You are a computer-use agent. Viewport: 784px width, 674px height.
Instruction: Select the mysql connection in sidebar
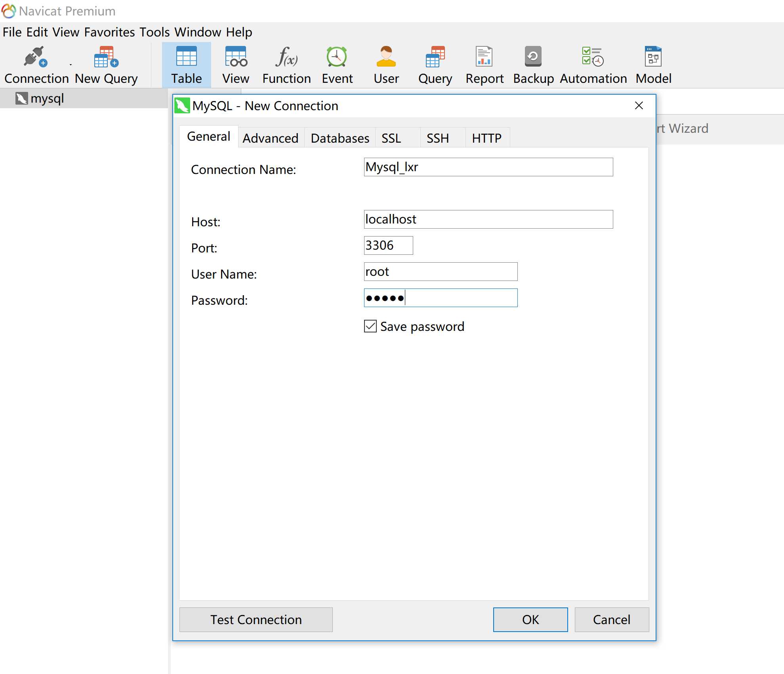click(x=84, y=98)
